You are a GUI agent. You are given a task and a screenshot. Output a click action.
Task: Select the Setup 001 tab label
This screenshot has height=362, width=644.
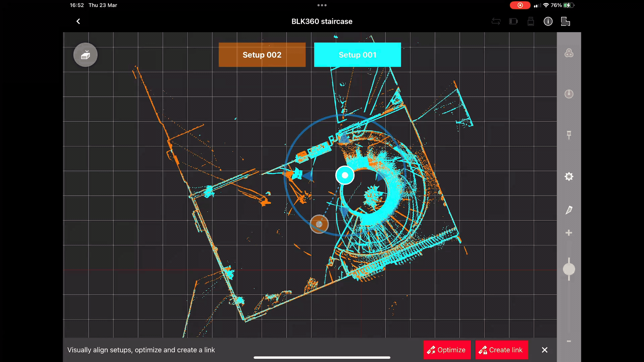point(357,55)
